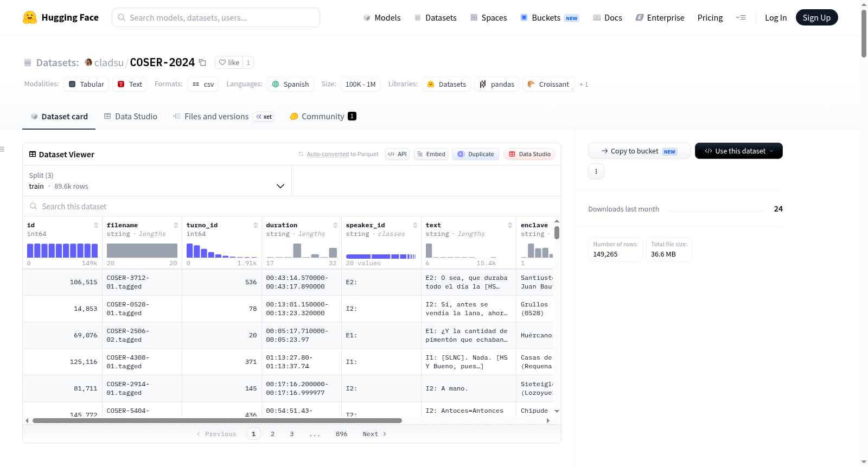Screen dimensions: 868x467
Task: Open Enterprise in navigation
Action: (660, 17)
